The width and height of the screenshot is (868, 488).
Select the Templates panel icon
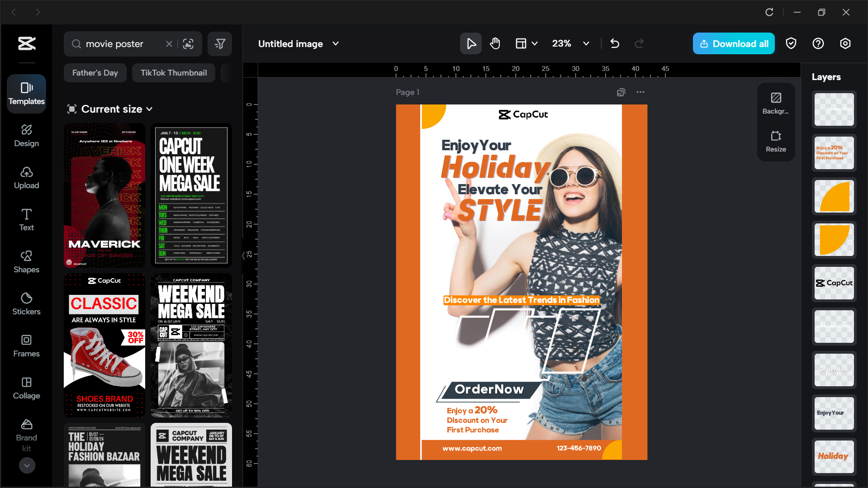[x=26, y=94]
